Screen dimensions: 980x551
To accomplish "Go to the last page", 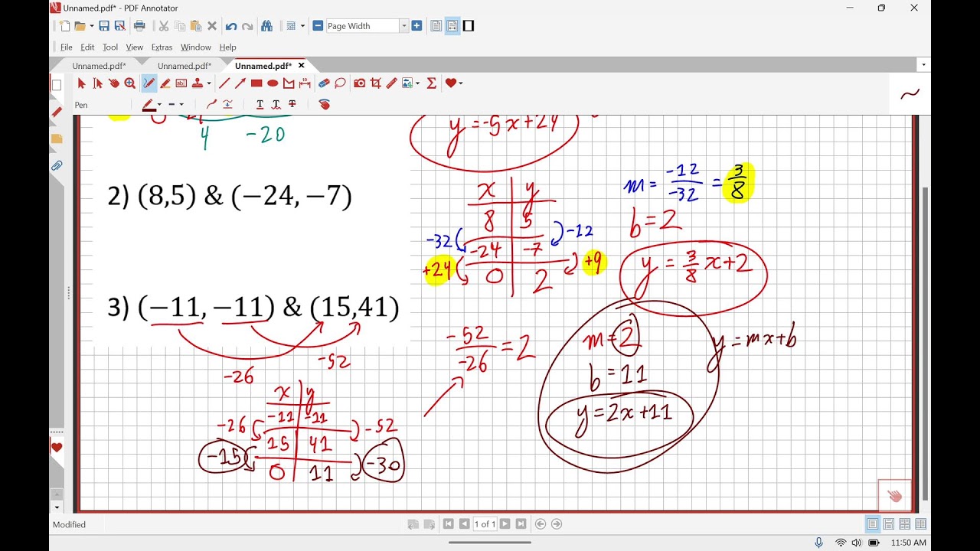I will [521, 524].
